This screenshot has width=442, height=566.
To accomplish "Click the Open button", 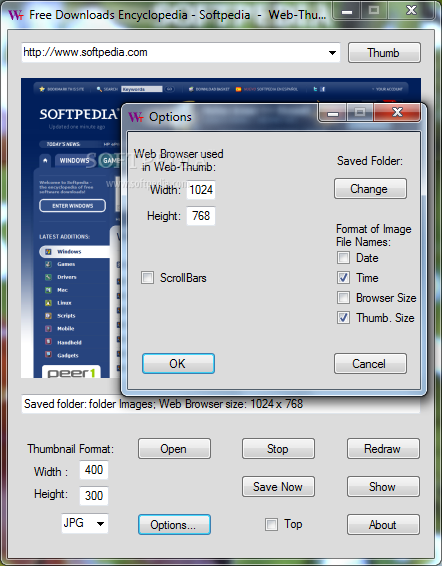I will (174, 449).
